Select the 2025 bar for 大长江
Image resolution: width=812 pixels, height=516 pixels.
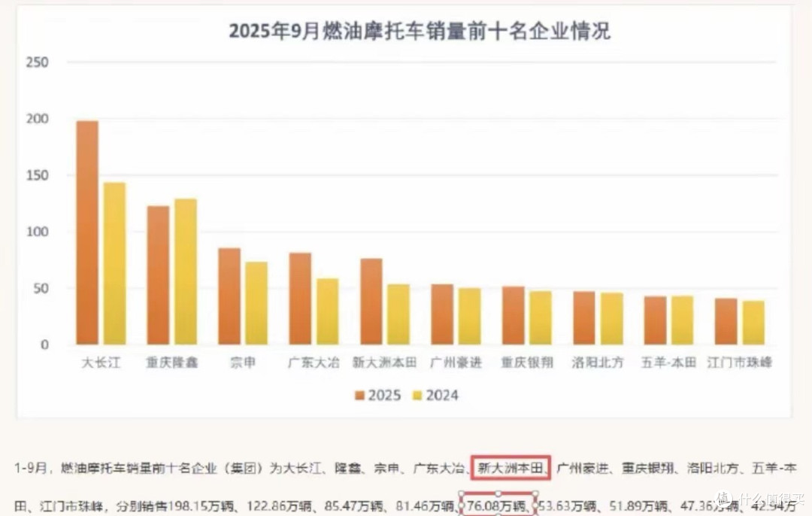pos(87,232)
